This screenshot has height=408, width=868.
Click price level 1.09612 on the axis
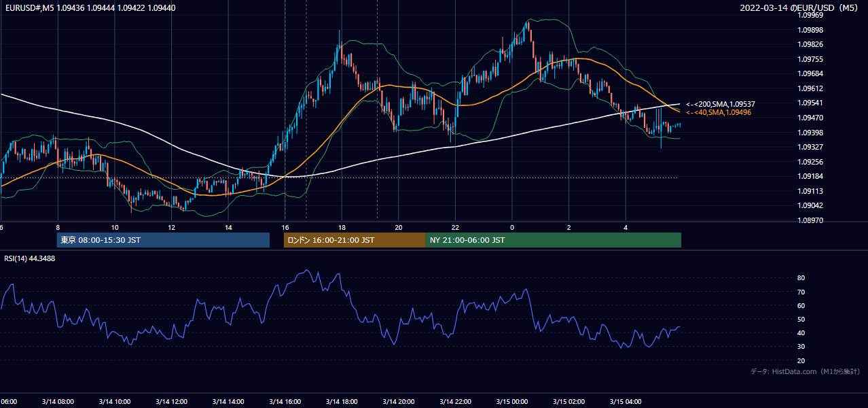(x=811, y=88)
